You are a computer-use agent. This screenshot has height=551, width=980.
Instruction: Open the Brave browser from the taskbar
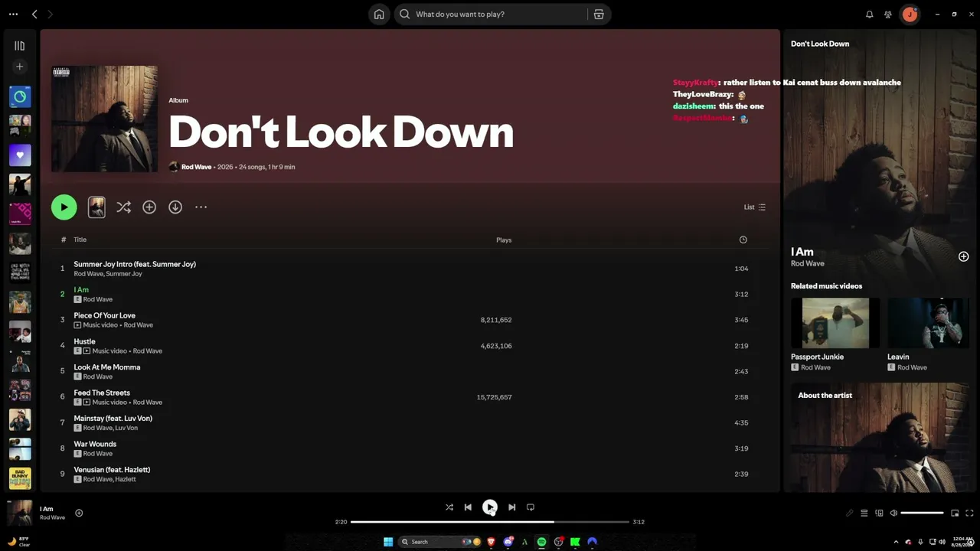491,542
